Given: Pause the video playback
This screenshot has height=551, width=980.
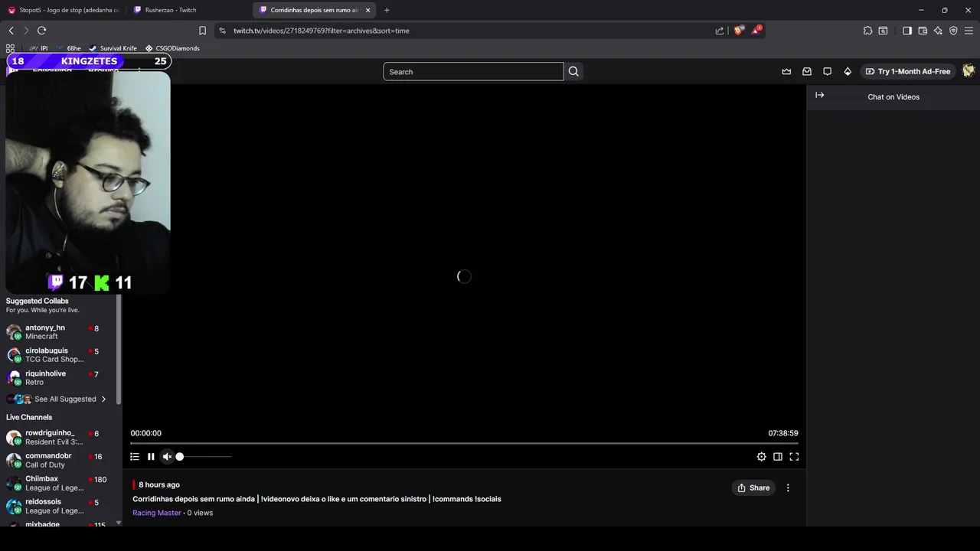Looking at the screenshot, I should pyautogui.click(x=151, y=457).
